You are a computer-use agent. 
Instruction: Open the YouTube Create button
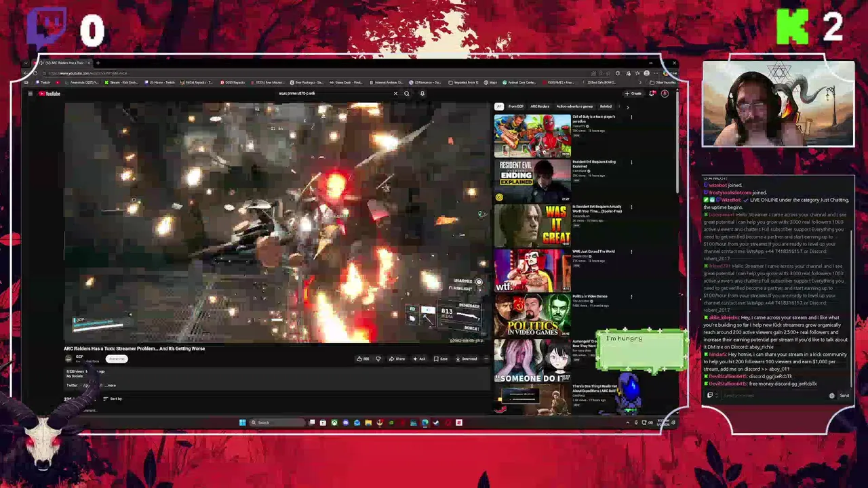point(634,94)
